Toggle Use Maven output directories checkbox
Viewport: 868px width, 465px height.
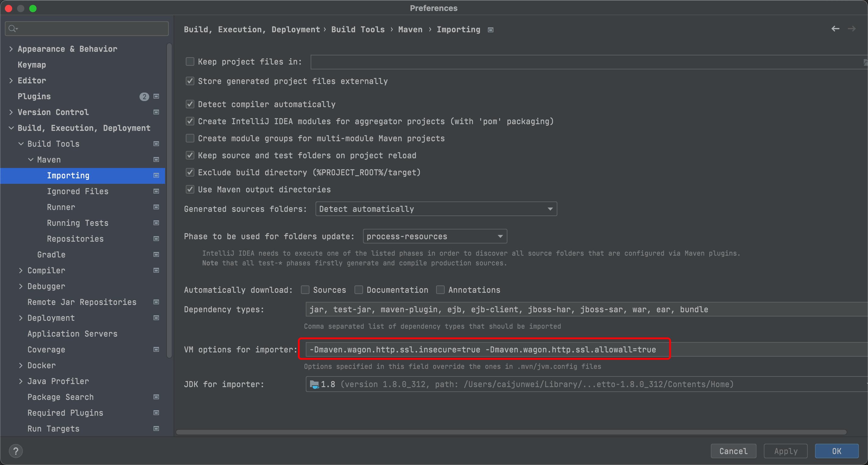coord(190,190)
